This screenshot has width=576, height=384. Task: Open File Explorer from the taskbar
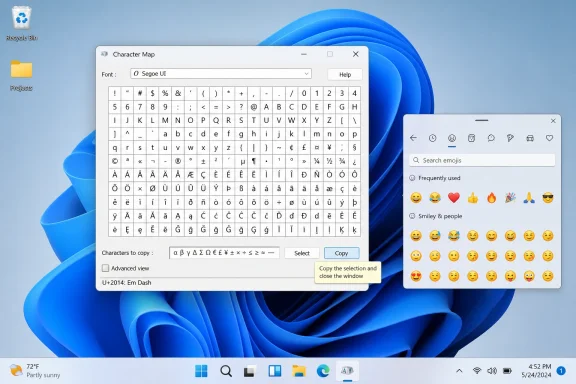(299, 371)
